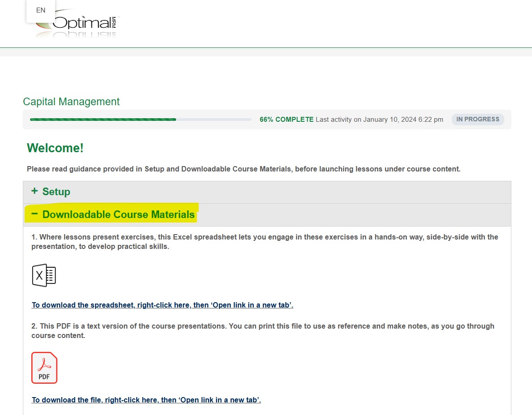Open the spreadsheet download link
This screenshot has width=532, height=415.
tap(162, 305)
